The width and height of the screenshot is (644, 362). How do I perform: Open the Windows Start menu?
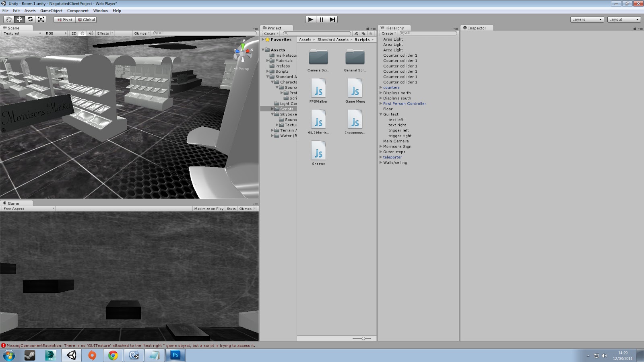(x=9, y=355)
